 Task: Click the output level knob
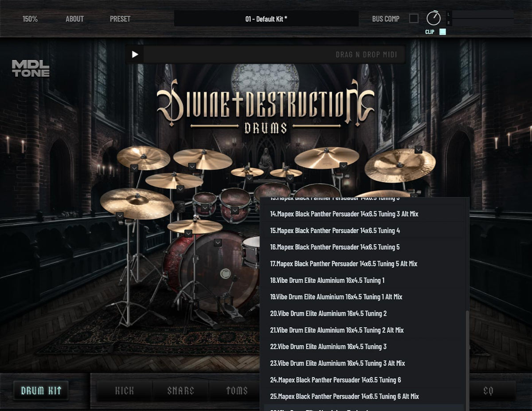point(434,18)
